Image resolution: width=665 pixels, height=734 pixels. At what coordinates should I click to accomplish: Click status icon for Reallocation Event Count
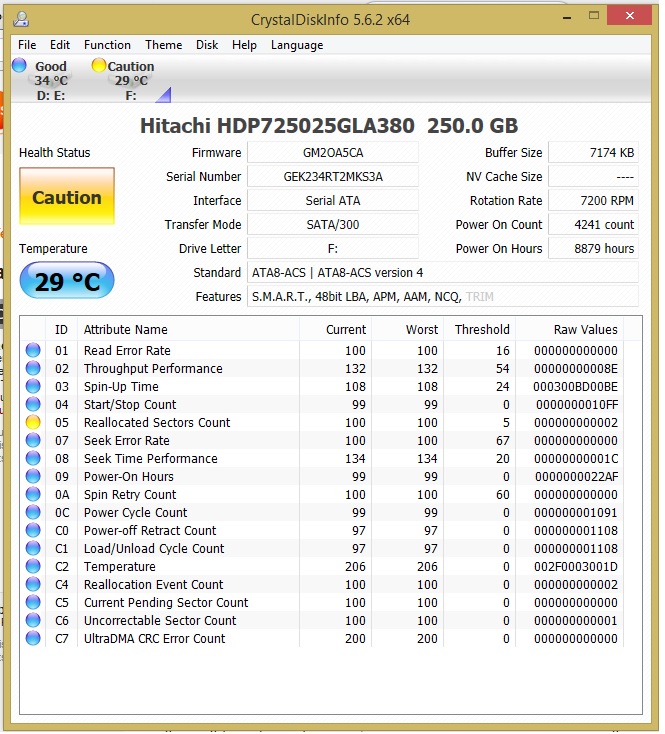(x=33, y=585)
